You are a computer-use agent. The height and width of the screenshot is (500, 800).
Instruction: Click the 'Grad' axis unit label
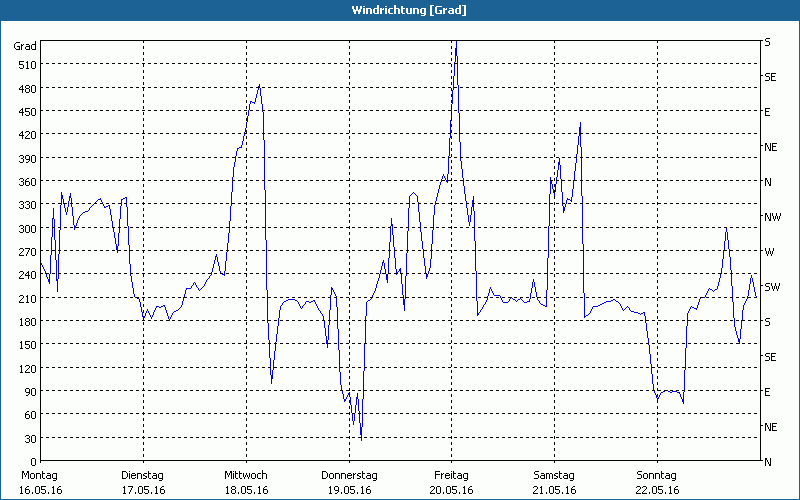click(x=25, y=46)
